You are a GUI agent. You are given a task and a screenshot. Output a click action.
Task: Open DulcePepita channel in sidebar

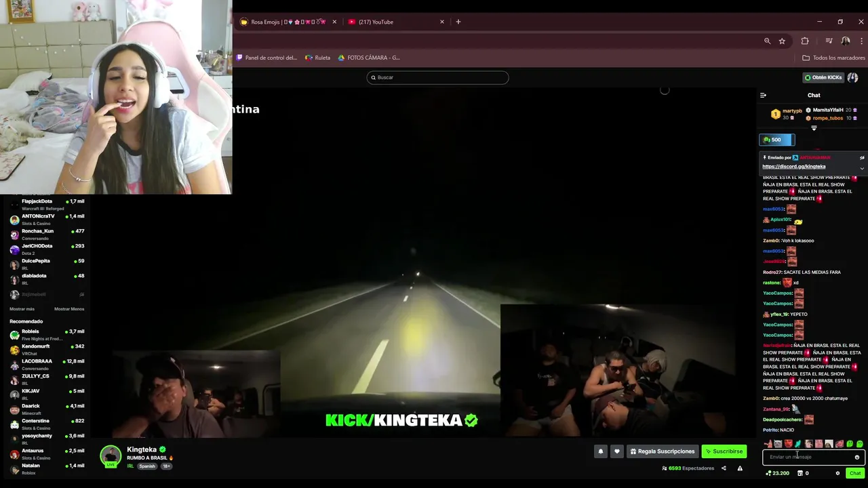[46, 264]
